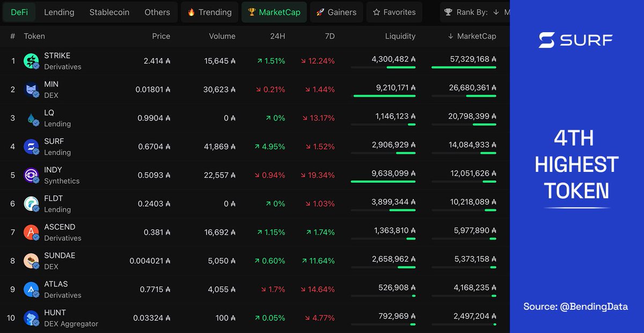Sort by the Volume column header

(x=222, y=36)
